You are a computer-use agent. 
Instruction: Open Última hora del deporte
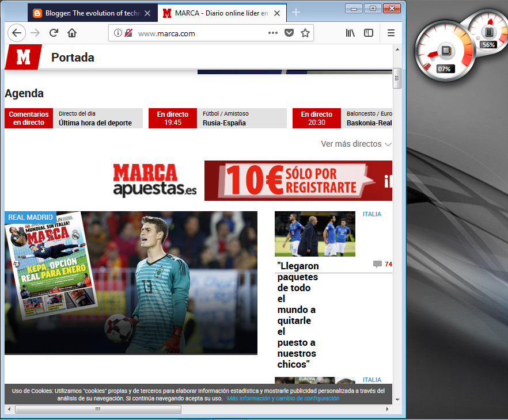pyautogui.click(x=95, y=123)
